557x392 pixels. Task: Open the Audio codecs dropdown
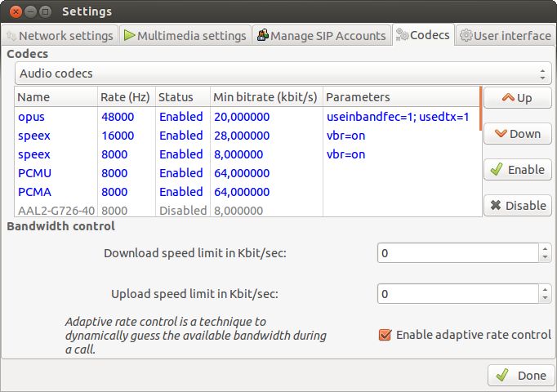(x=283, y=73)
